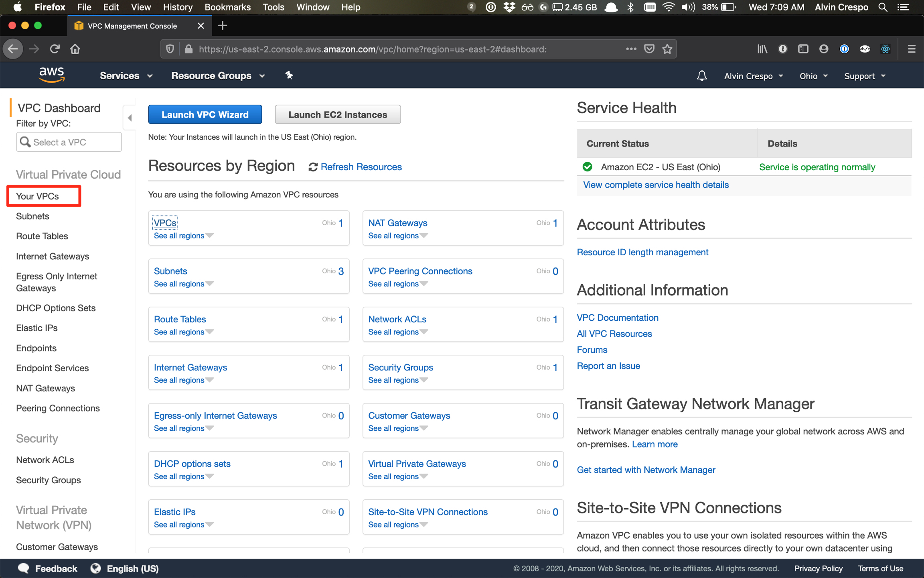Open AWS notifications via the bell icon
924x578 pixels.
tap(702, 75)
